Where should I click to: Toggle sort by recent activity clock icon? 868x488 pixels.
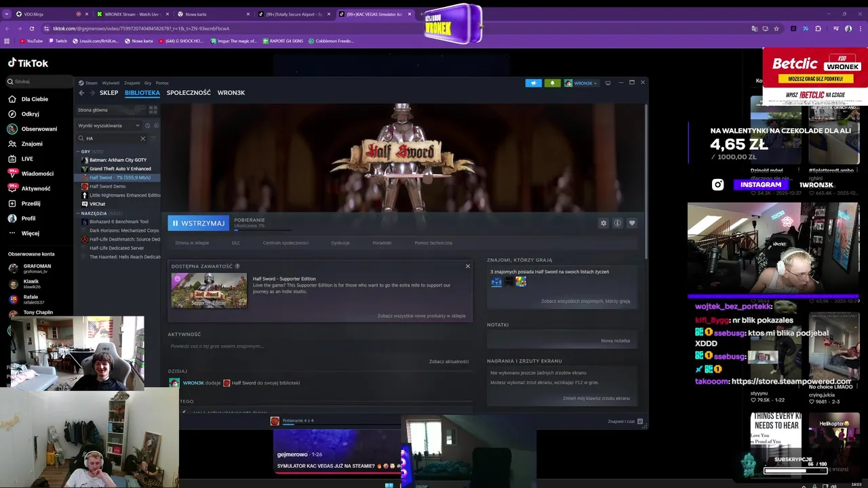coord(148,125)
